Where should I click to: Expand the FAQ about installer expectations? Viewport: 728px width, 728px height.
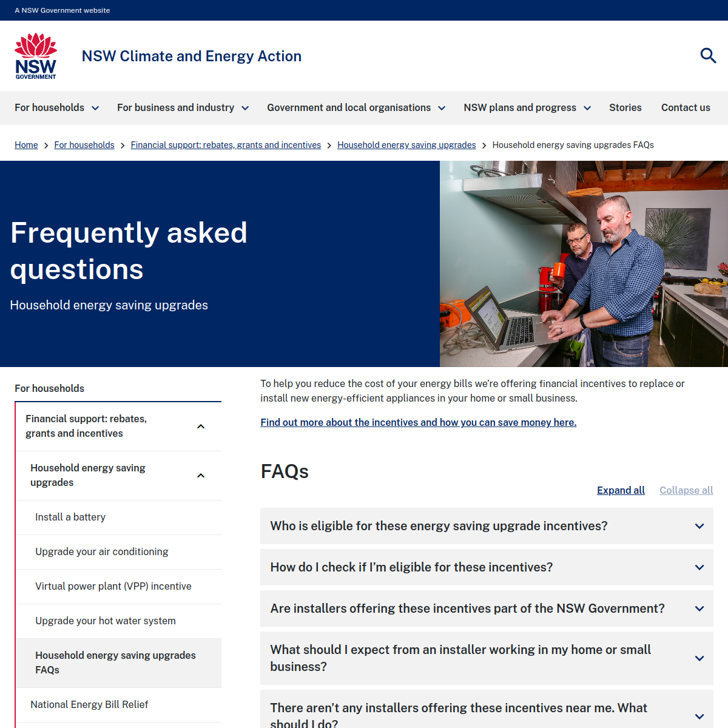pos(699,658)
